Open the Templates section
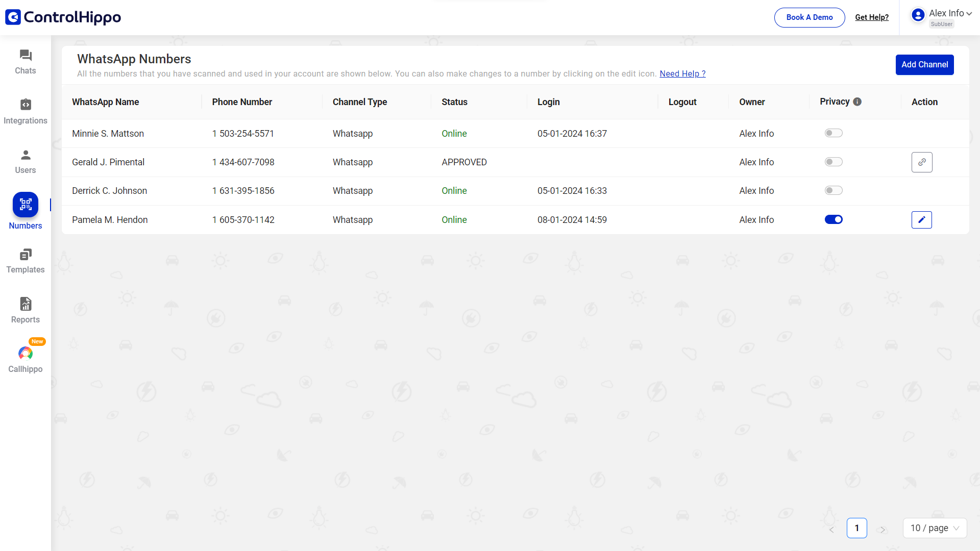The width and height of the screenshot is (980, 551). click(25, 260)
